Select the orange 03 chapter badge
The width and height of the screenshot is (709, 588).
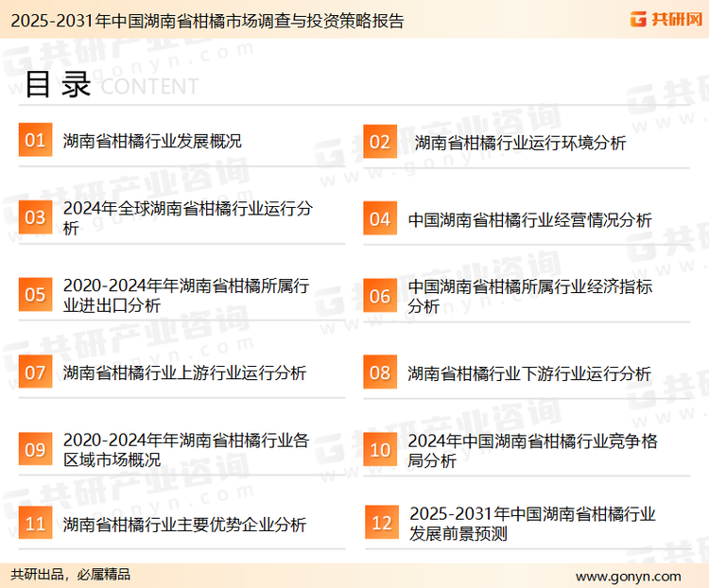pos(35,217)
